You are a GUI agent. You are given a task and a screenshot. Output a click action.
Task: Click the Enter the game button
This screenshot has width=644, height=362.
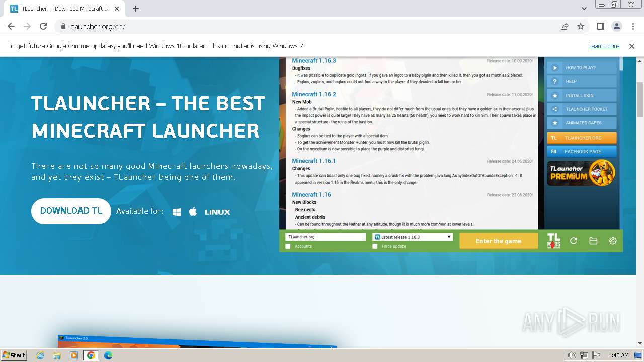click(499, 241)
